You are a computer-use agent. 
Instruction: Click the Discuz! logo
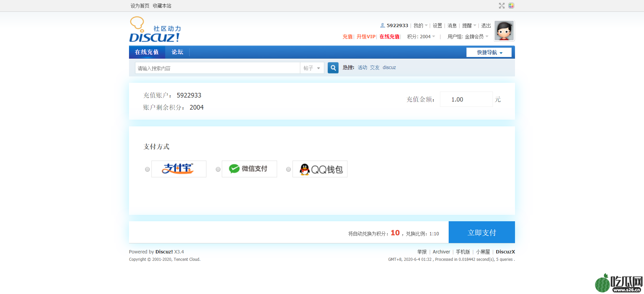pyautogui.click(x=155, y=30)
